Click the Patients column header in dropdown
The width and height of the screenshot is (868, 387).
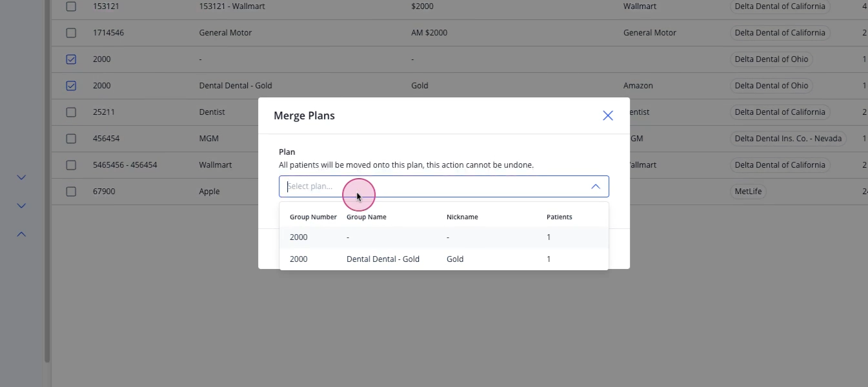(560, 217)
